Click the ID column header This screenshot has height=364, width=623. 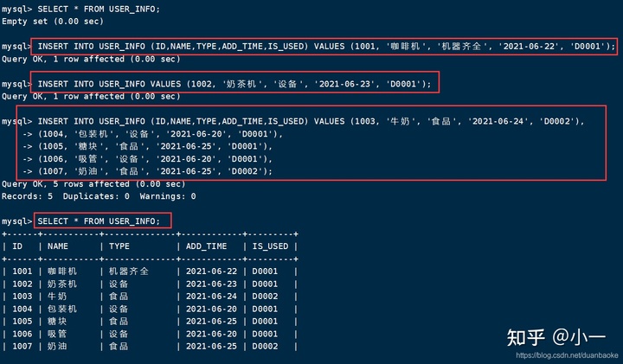tap(17, 246)
